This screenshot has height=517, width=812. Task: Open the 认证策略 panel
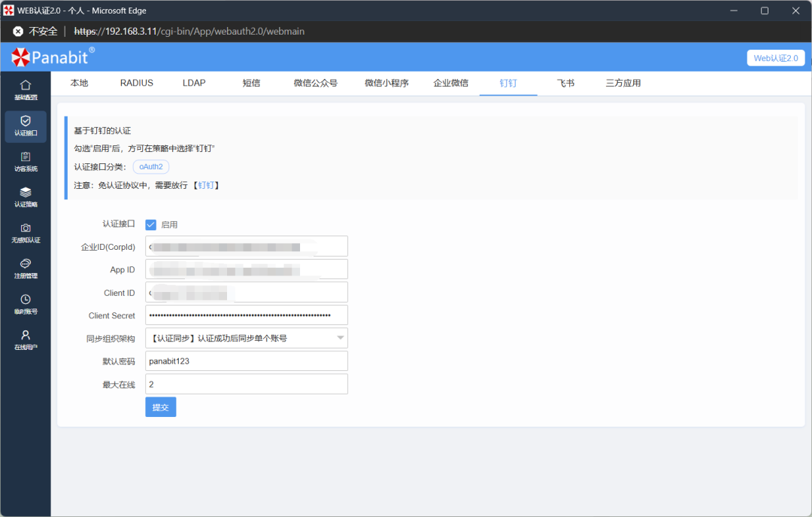(x=26, y=198)
